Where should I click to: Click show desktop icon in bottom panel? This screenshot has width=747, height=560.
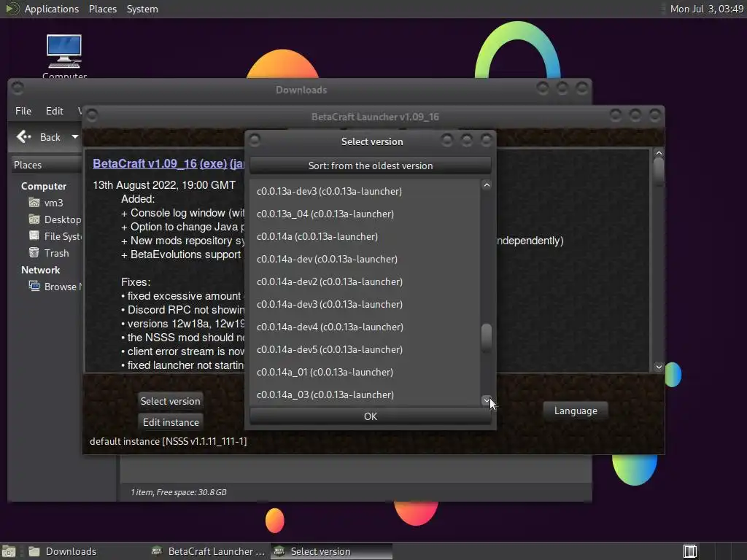tap(9, 551)
